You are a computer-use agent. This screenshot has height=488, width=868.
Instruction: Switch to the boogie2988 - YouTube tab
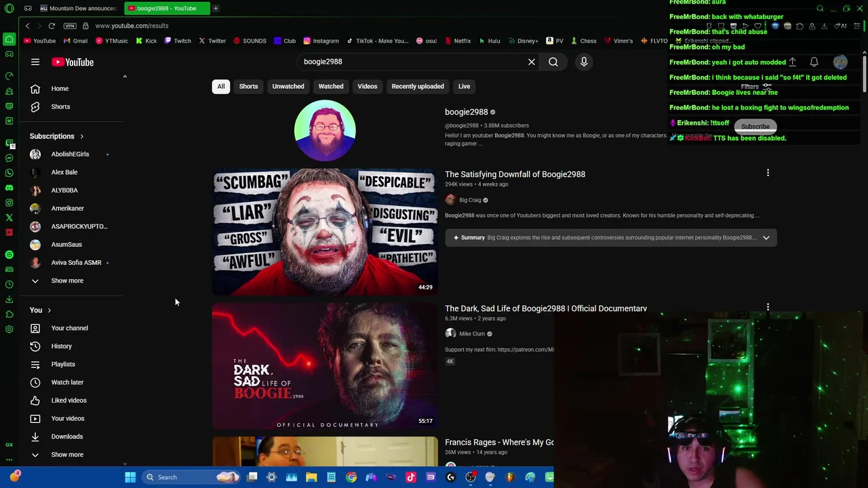coord(166,8)
